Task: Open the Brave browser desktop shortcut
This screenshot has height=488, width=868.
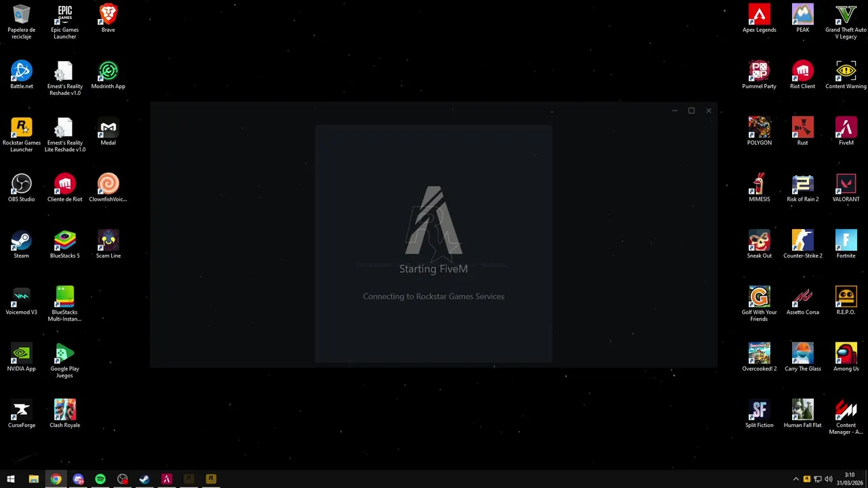Action: (x=108, y=18)
